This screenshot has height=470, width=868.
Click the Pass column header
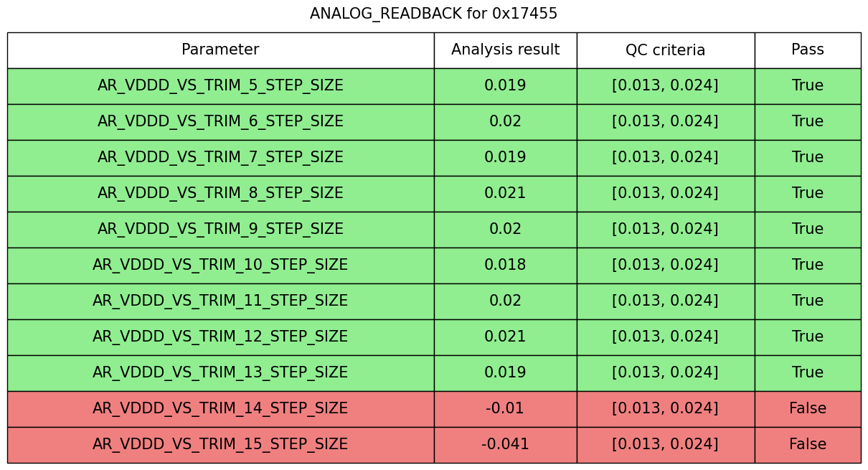tap(807, 50)
